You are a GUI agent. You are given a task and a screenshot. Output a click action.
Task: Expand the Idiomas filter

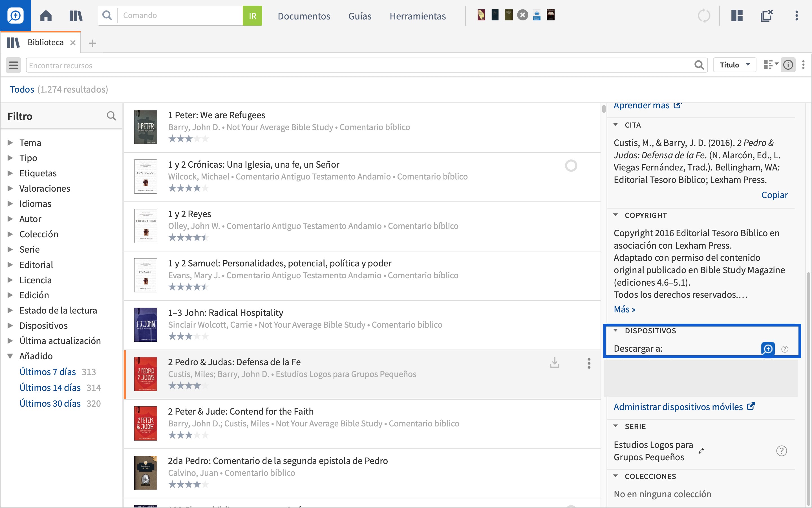click(x=10, y=203)
